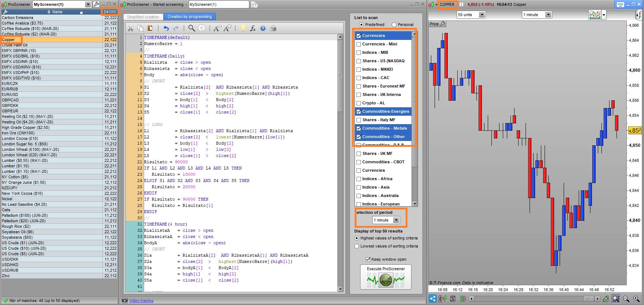Open the Video training link
This screenshot has width=644, height=305.
pyautogui.click(x=141, y=301)
